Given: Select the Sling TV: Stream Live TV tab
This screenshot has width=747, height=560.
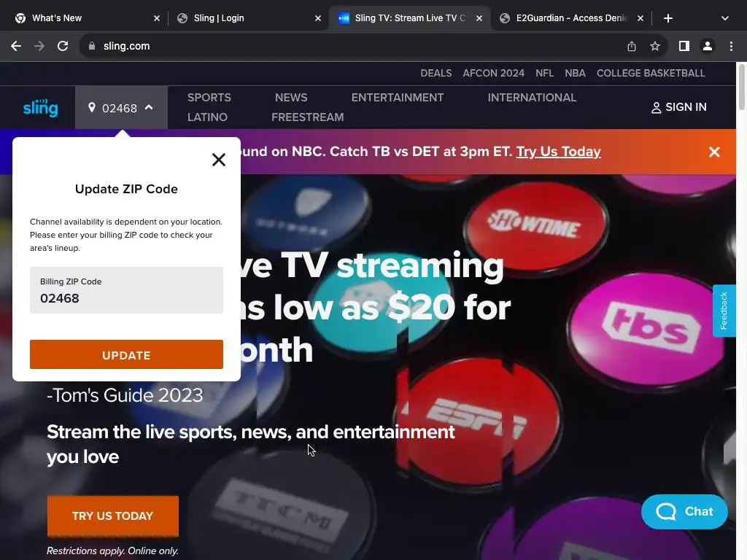Looking at the screenshot, I should click(410, 18).
